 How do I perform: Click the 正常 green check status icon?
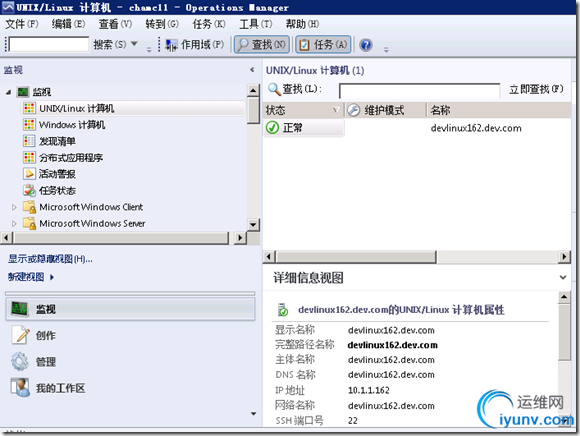click(x=273, y=128)
